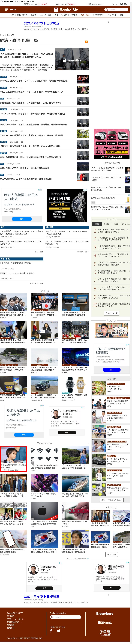Open the hamburger MENU icon
The width and height of the screenshot is (132, 644).
[x=6, y=9]
